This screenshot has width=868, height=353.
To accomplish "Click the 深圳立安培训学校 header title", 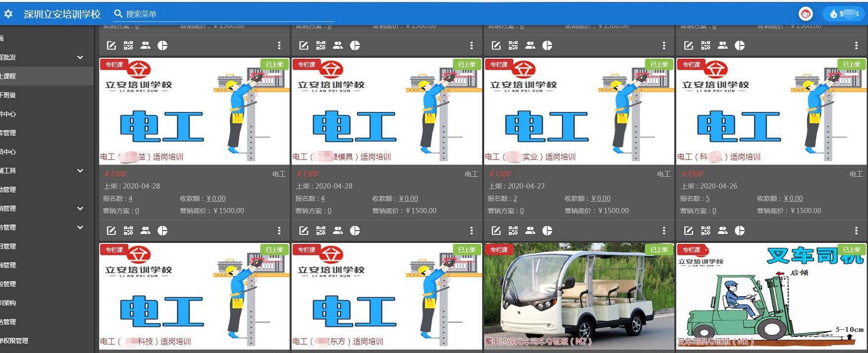I will point(62,14).
